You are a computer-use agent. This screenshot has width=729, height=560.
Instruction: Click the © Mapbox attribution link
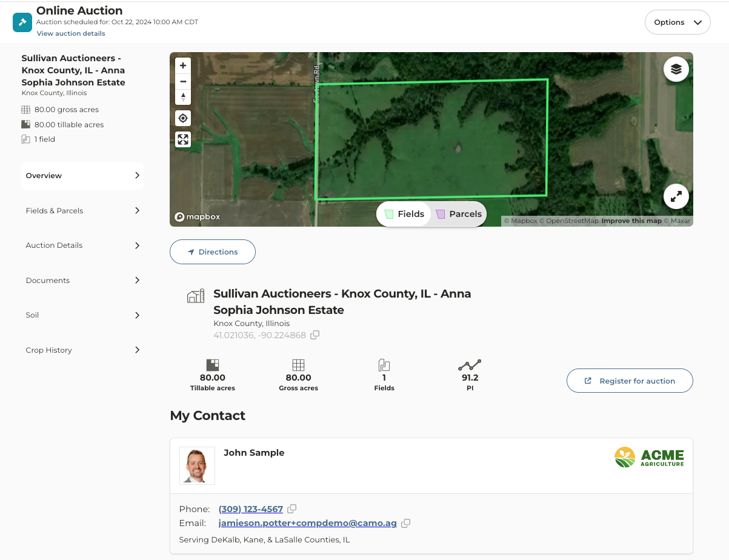[x=521, y=221]
